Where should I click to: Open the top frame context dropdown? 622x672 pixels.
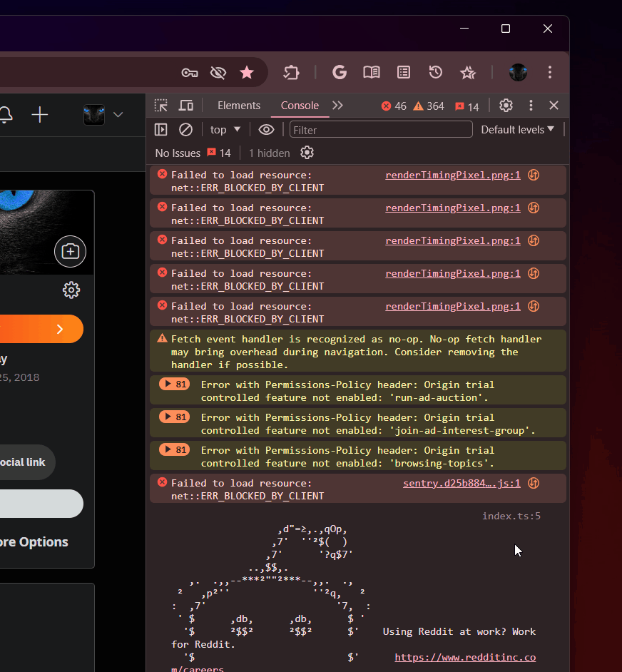click(225, 129)
